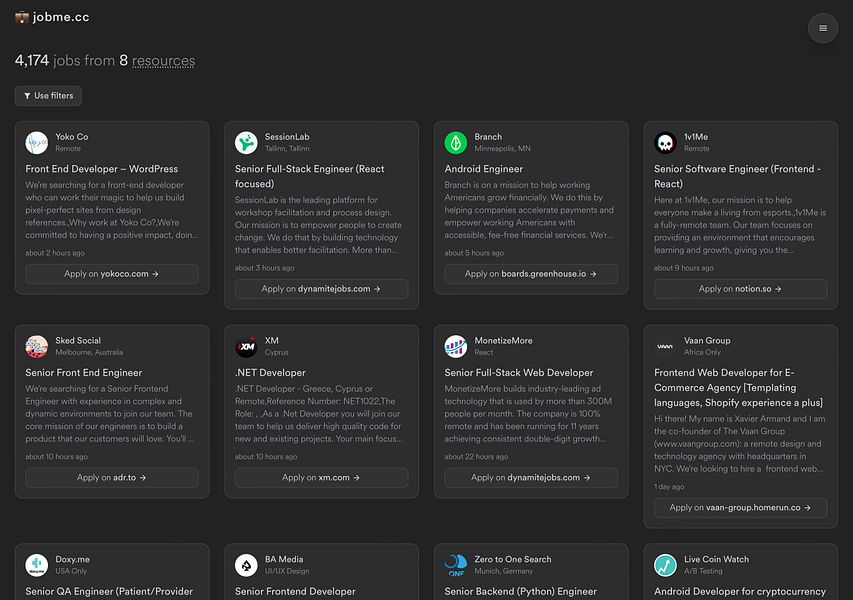The image size is (853, 600).
Task: Click the Branch company name
Action: 489,137
